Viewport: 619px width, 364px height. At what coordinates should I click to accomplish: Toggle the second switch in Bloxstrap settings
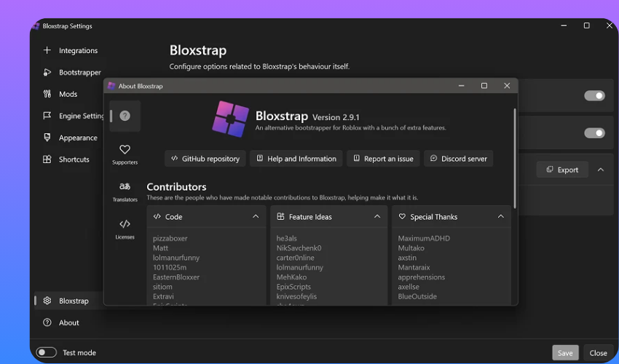pyautogui.click(x=594, y=133)
